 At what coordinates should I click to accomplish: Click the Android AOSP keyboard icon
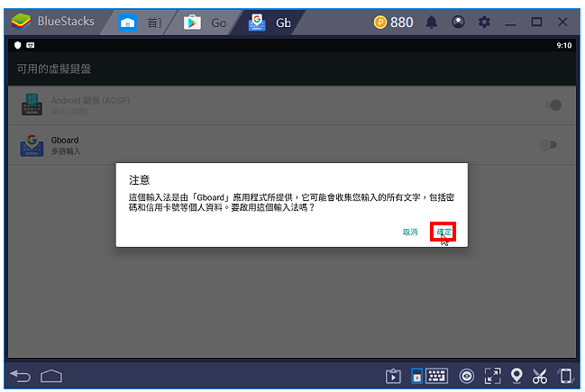pos(32,105)
